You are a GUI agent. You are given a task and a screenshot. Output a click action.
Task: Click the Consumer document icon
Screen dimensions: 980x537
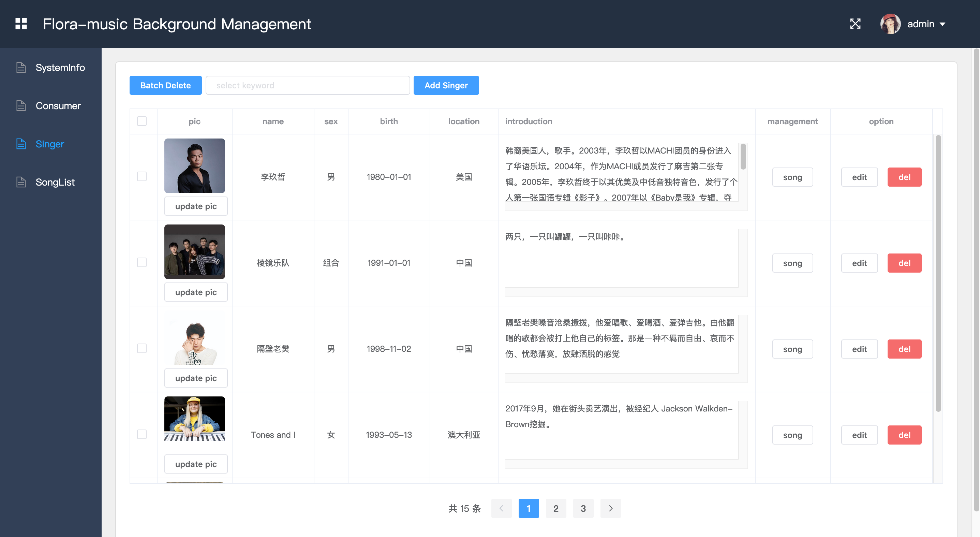click(x=21, y=105)
